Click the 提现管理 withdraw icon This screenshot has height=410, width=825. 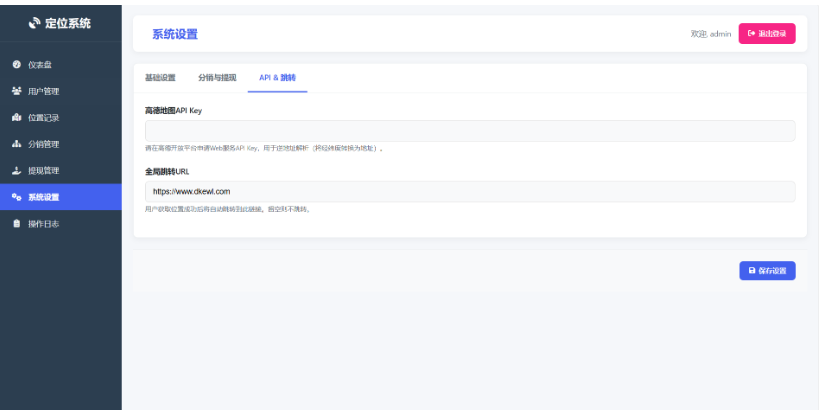point(16,170)
